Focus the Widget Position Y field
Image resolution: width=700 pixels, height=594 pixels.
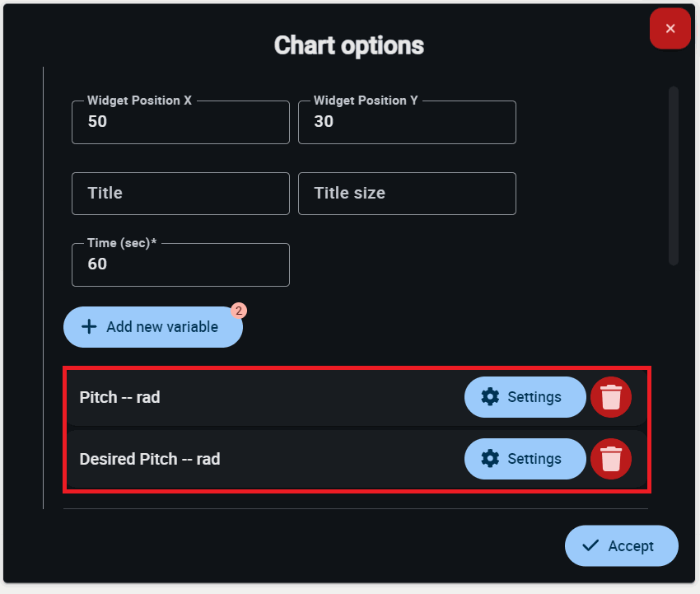407,123
